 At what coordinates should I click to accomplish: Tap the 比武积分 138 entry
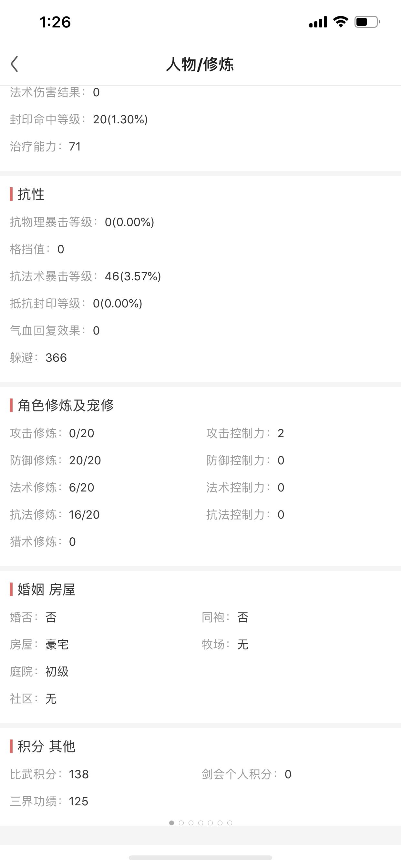[49, 774]
